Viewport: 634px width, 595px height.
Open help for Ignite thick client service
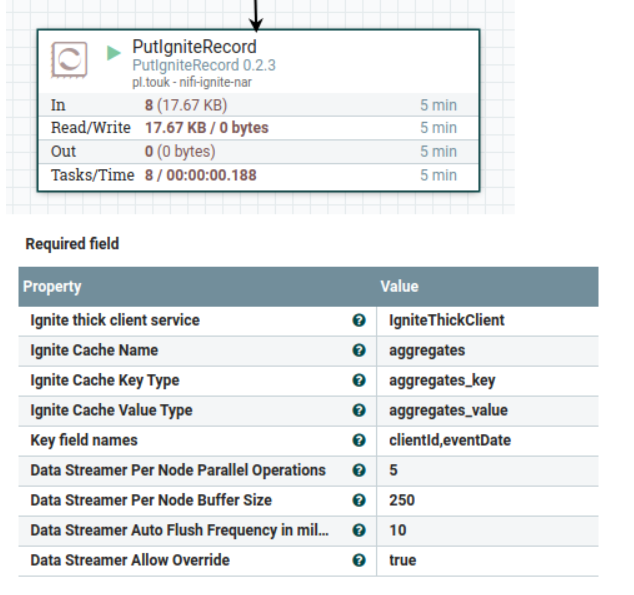[359, 320]
